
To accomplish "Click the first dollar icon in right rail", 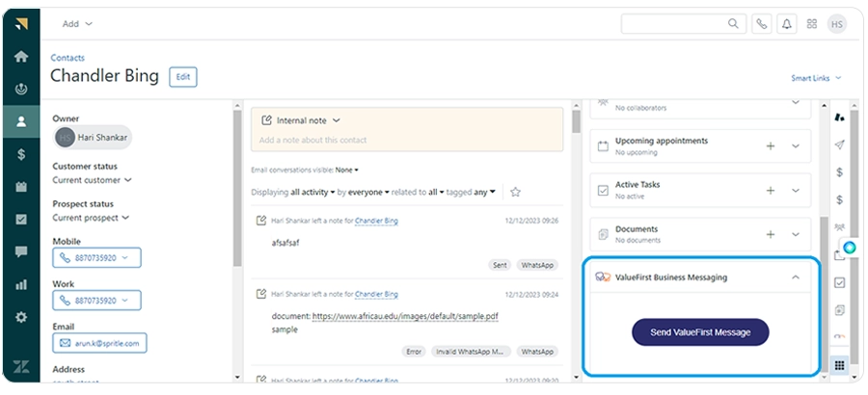I will click(x=839, y=172).
